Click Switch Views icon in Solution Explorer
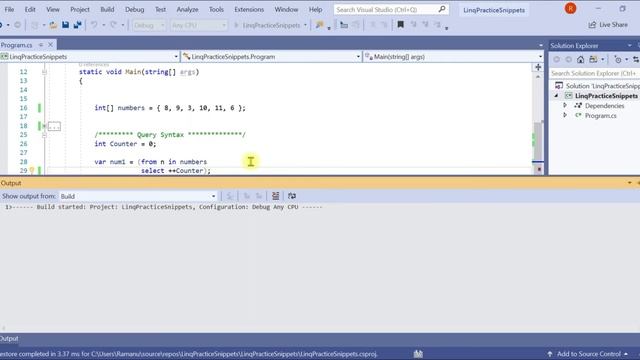640x360 pixels. [x=593, y=60]
